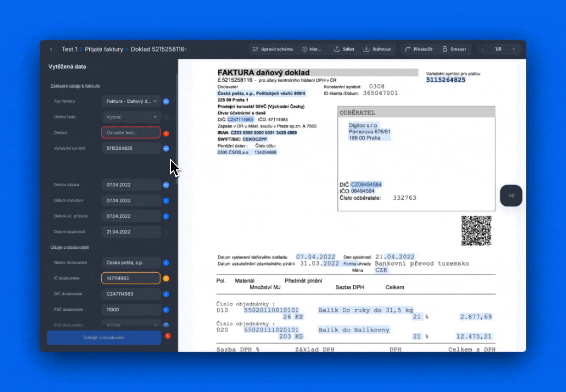Click orange warning icon beside IČ dodavatele
Viewport: 566px width, 392px height.
coord(166,278)
